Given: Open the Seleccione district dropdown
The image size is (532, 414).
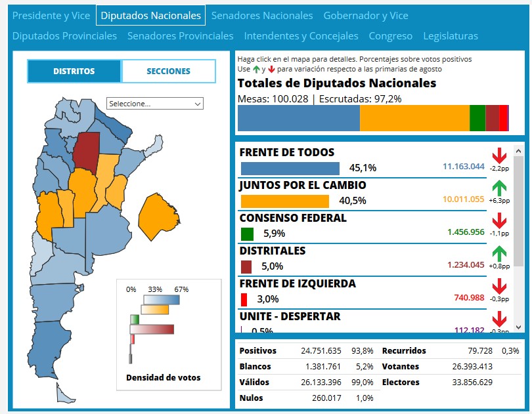Looking at the screenshot, I should coord(155,104).
